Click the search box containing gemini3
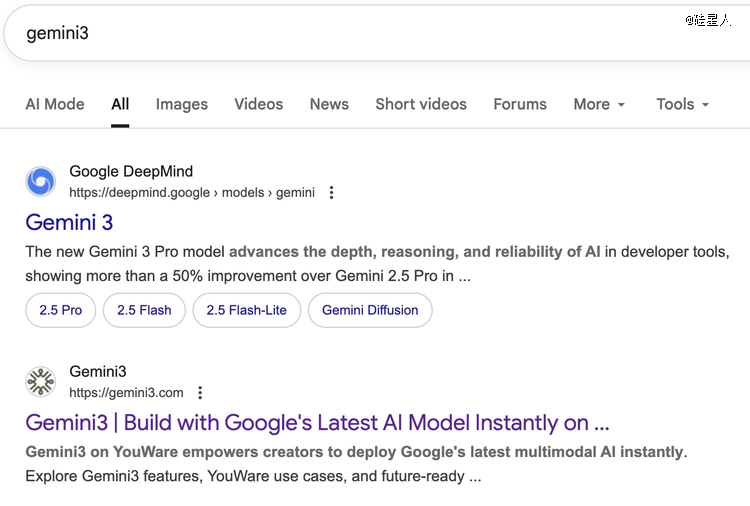The height and width of the screenshot is (506, 750). (300, 33)
